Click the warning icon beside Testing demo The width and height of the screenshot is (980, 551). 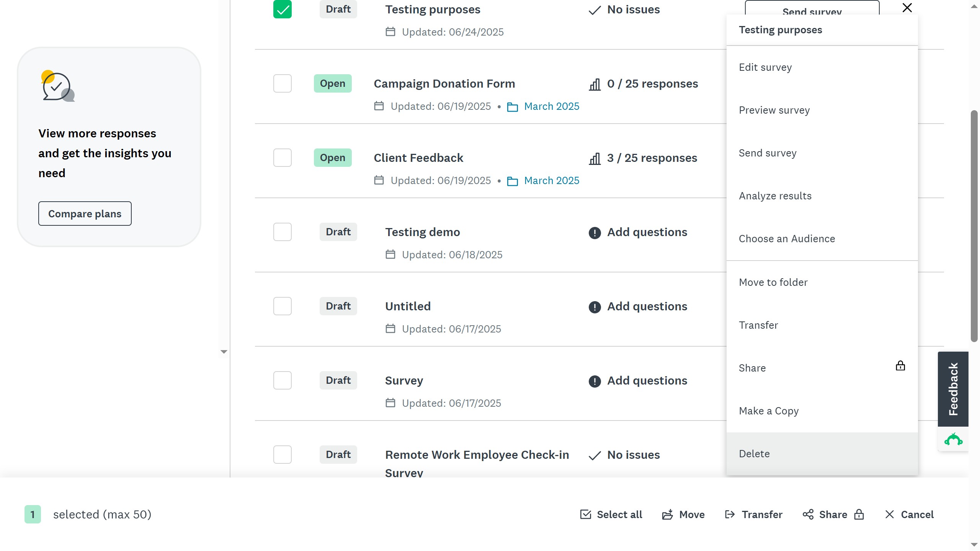point(595,232)
